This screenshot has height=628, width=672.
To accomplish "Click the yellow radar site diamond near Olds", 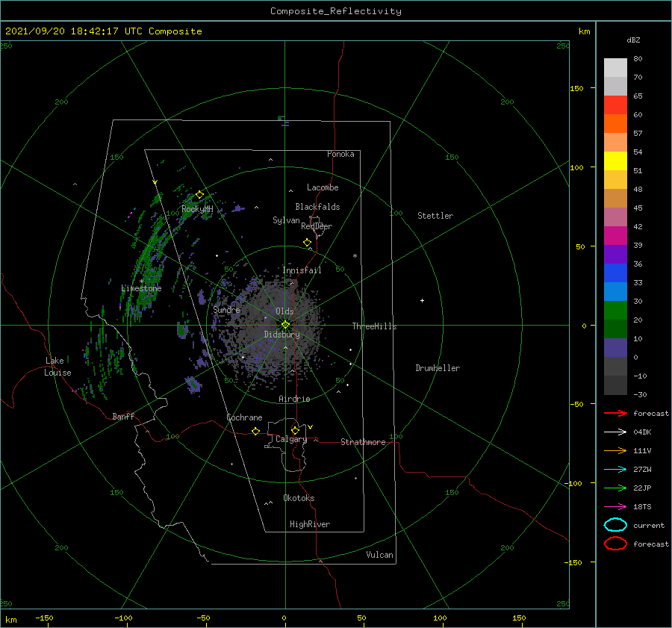I will (285, 325).
